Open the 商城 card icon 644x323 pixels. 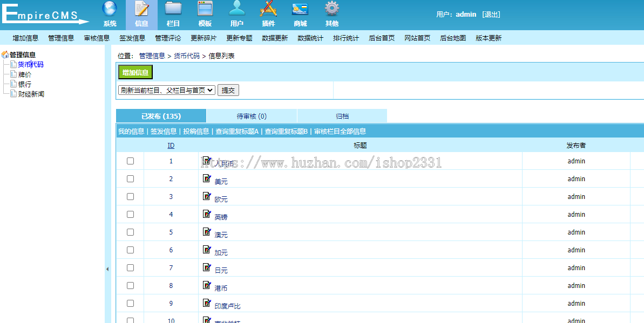(x=300, y=10)
